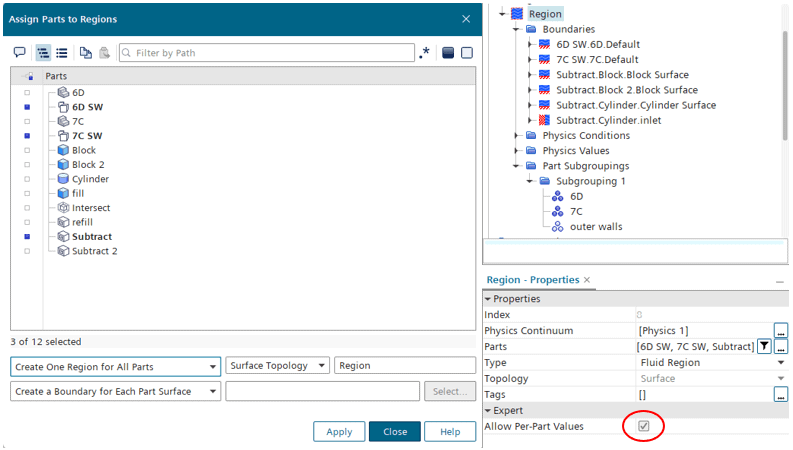Click the 6D SW.6D.Default boundary icon
This screenshot has height=450, width=793.
tap(544, 44)
